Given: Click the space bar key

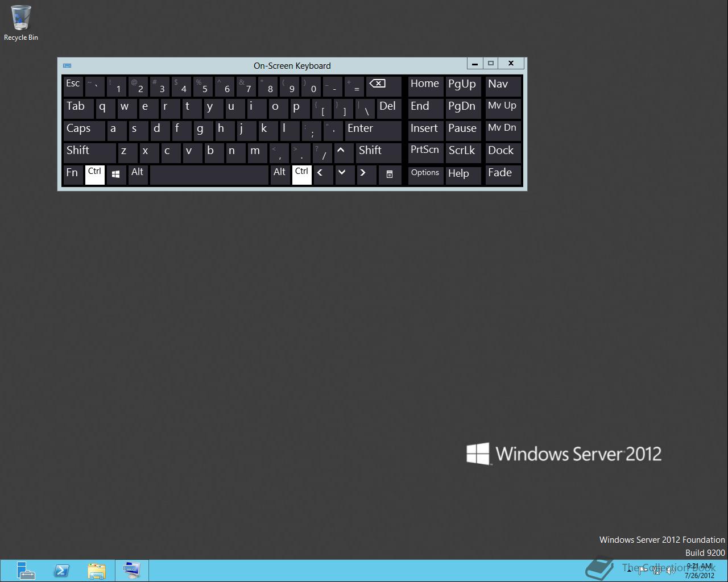Looking at the screenshot, I should [x=209, y=175].
